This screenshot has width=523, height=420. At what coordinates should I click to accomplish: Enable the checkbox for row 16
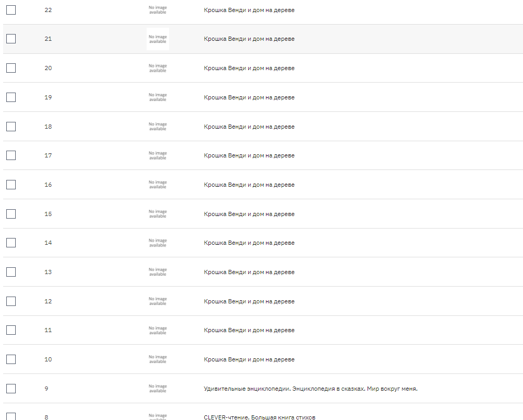click(11, 185)
